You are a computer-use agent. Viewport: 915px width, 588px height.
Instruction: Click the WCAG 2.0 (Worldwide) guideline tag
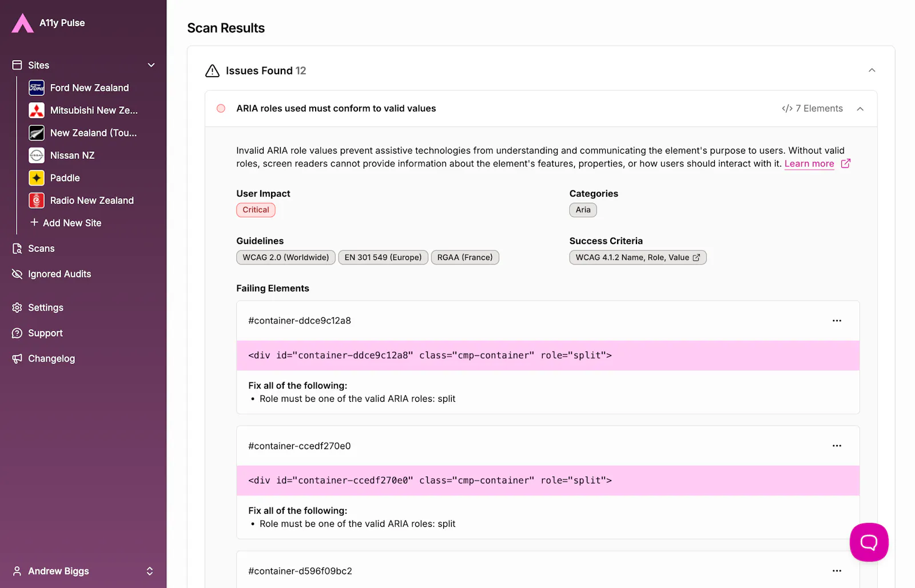coord(286,258)
